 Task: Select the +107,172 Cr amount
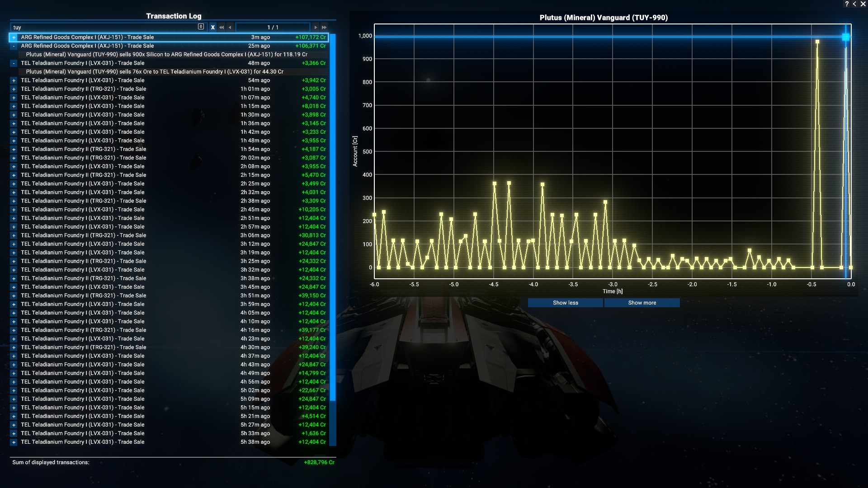coord(311,37)
